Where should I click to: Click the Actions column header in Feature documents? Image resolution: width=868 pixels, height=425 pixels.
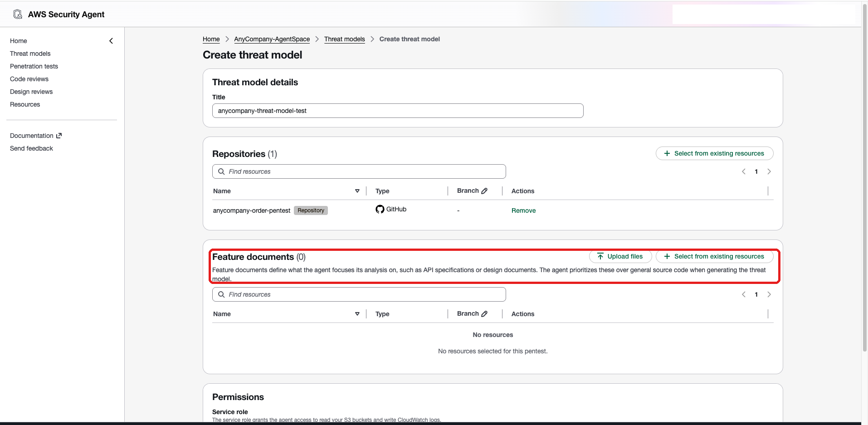[523, 314]
